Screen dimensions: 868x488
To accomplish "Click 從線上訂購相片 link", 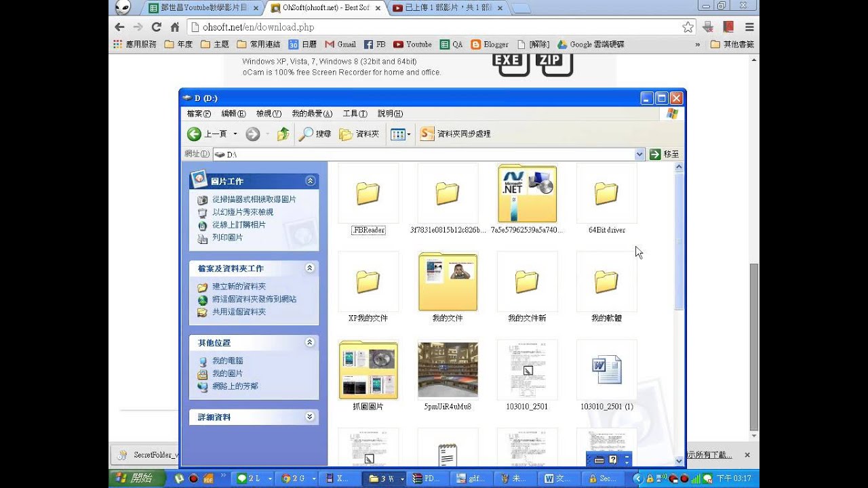I will pyautogui.click(x=239, y=224).
